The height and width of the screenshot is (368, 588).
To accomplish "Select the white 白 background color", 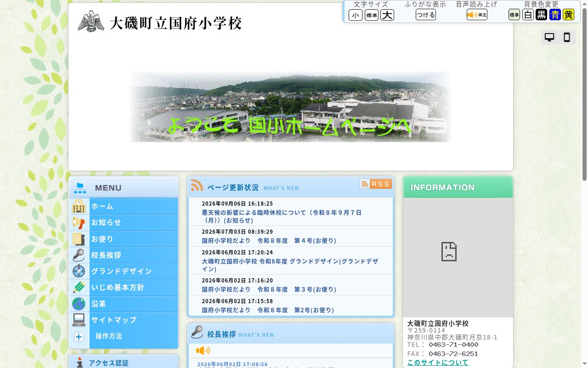I will [528, 15].
